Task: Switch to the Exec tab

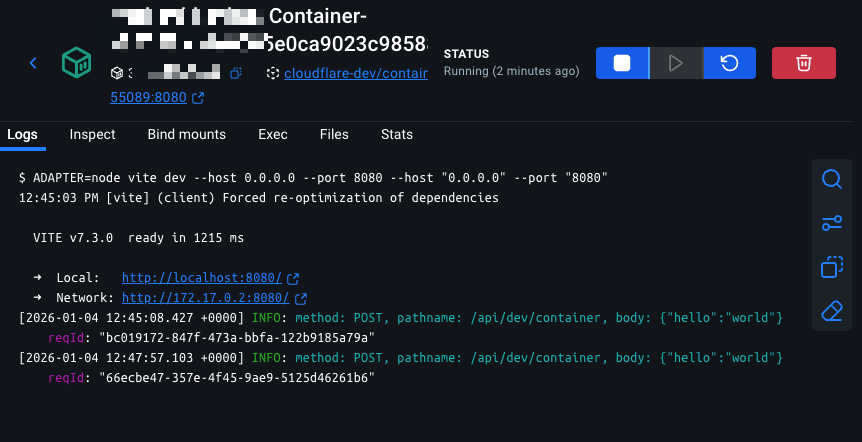Action: [273, 134]
